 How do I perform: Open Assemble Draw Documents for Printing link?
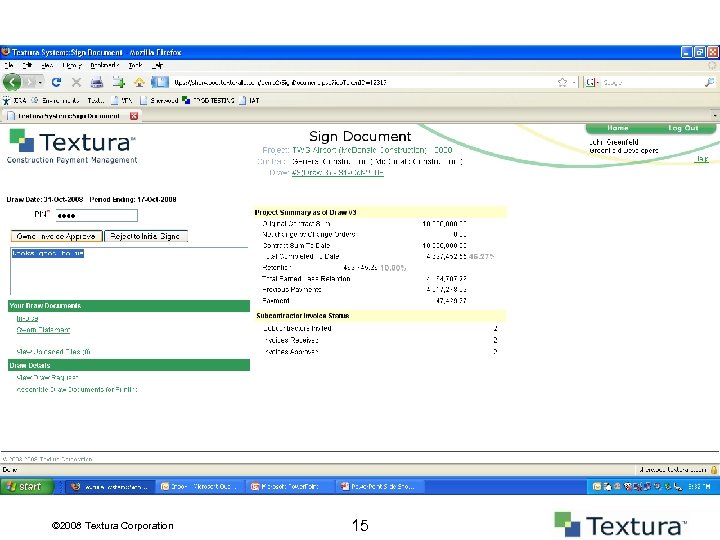(x=77, y=389)
